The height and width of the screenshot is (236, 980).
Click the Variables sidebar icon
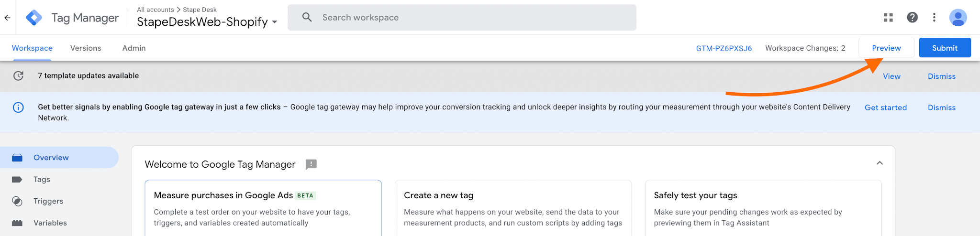tap(17, 223)
